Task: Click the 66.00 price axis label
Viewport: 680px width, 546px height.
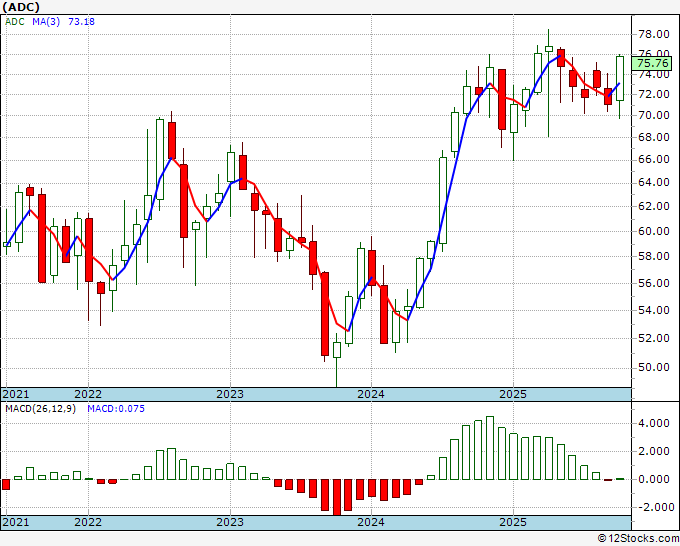Action: click(x=653, y=160)
